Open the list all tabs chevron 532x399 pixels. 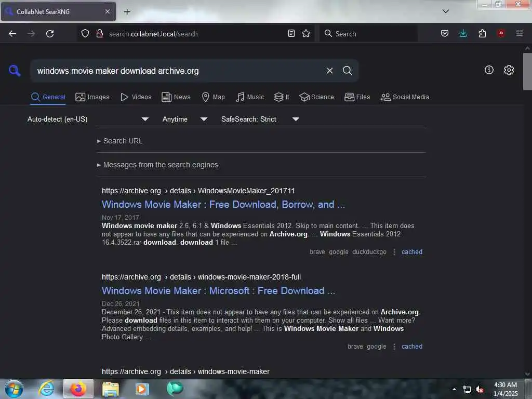445,11
